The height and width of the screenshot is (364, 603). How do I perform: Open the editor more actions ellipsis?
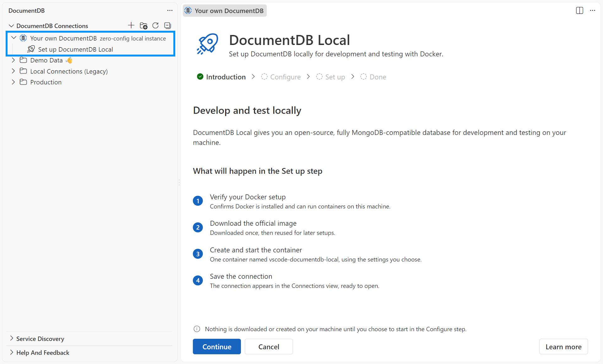click(x=593, y=10)
